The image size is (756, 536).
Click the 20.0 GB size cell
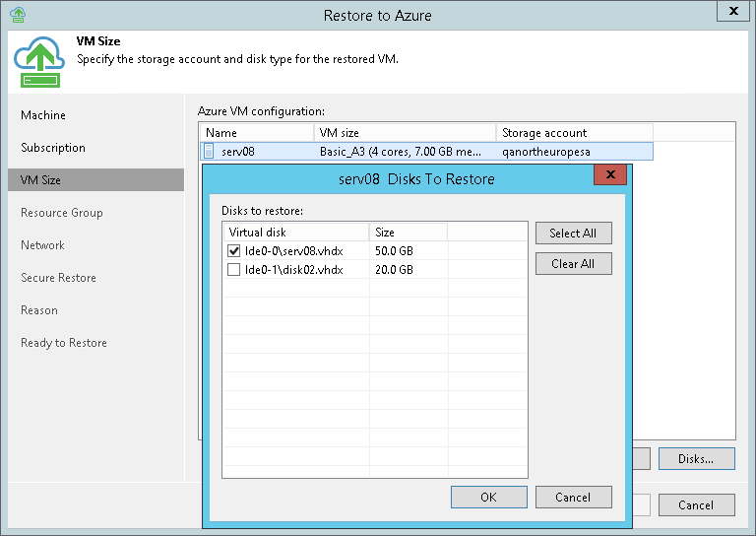coord(394,269)
